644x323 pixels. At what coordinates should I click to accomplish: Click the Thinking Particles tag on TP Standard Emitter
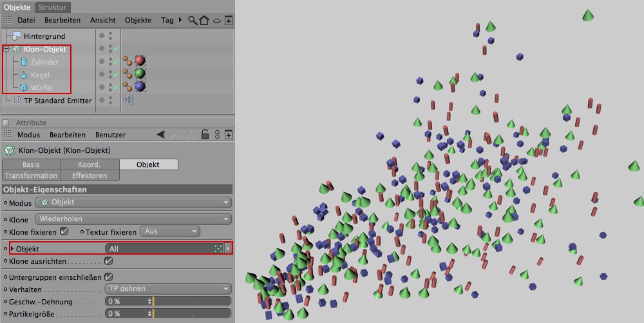coord(128,101)
